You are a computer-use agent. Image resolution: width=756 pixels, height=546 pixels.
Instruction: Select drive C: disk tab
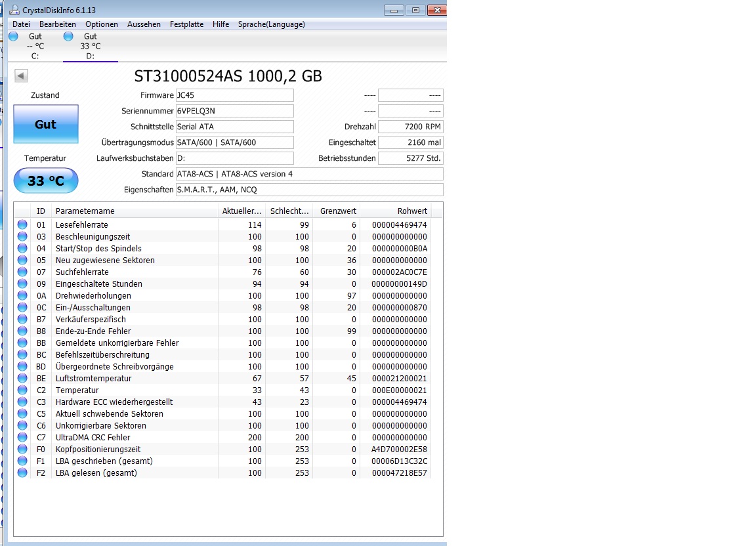(x=35, y=47)
